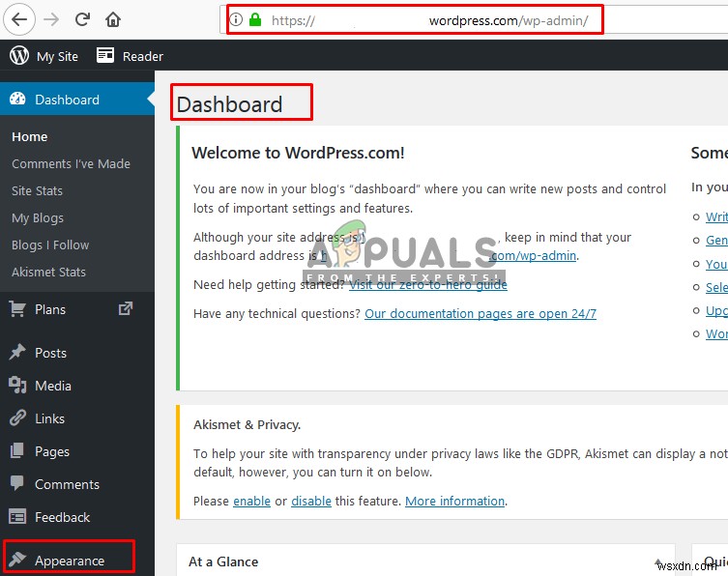Click the 'Welcome to WordPress.com!' heading
728x576 pixels.
[298, 153]
